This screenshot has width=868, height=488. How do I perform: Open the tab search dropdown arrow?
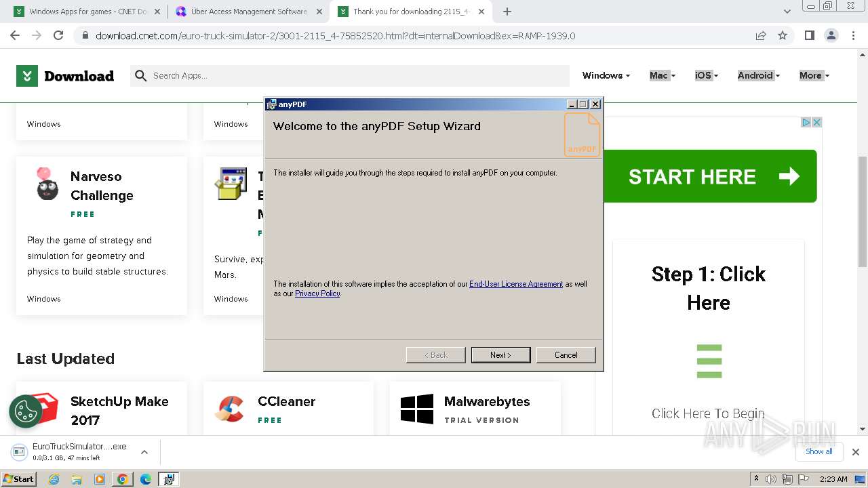click(787, 12)
